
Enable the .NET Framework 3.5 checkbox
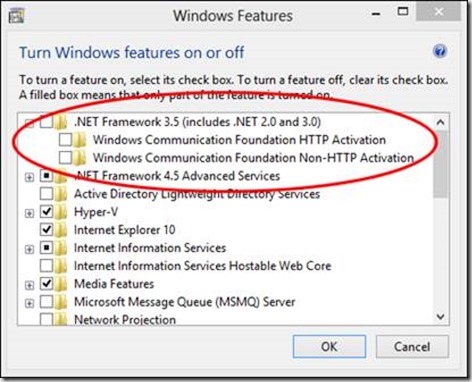(x=46, y=122)
